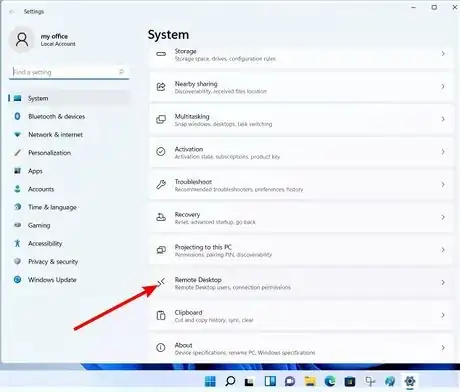Expand the Clipboard chevron
Screen dimensions: 460x392
click(443, 315)
